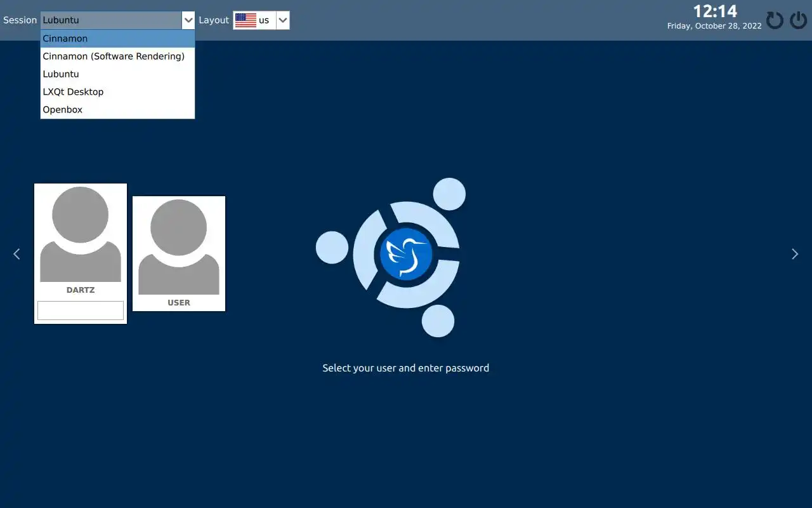The image size is (812, 508).
Task: Select the US flag layout icon
Action: tap(246, 20)
